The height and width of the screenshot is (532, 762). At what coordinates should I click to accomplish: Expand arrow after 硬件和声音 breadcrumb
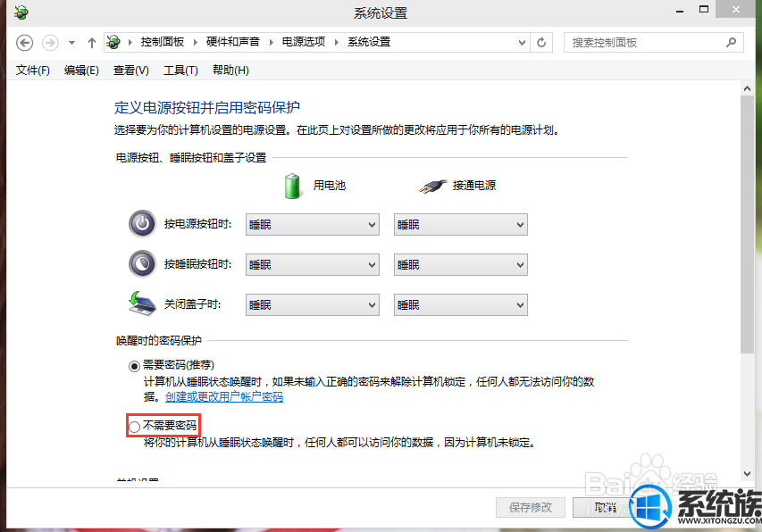(271, 42)
